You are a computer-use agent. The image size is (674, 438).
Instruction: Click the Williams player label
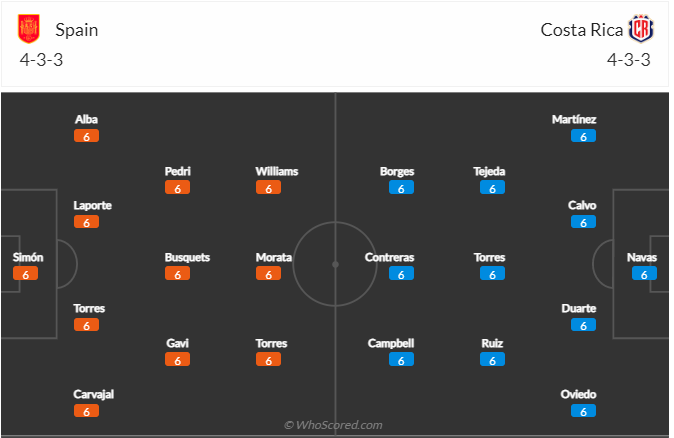click(277, 172)
